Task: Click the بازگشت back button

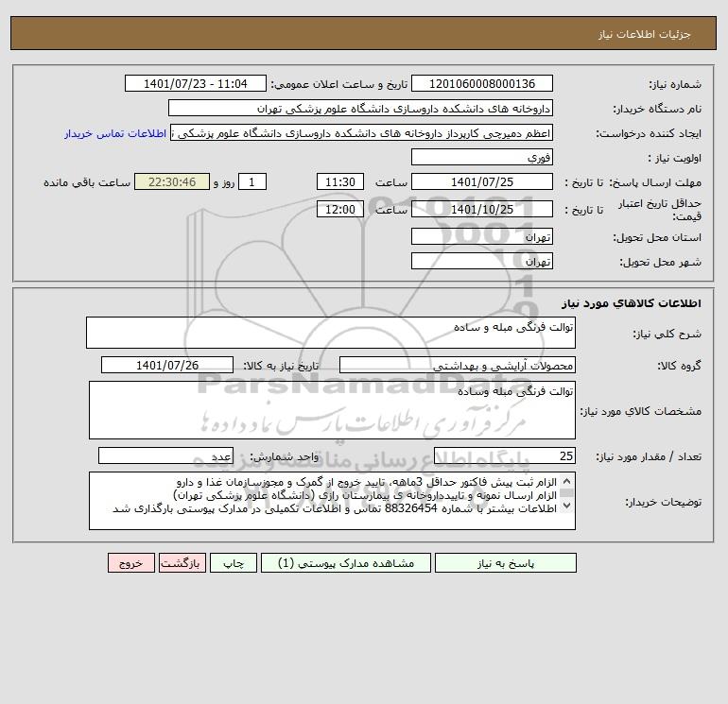Action: point(182,563)
